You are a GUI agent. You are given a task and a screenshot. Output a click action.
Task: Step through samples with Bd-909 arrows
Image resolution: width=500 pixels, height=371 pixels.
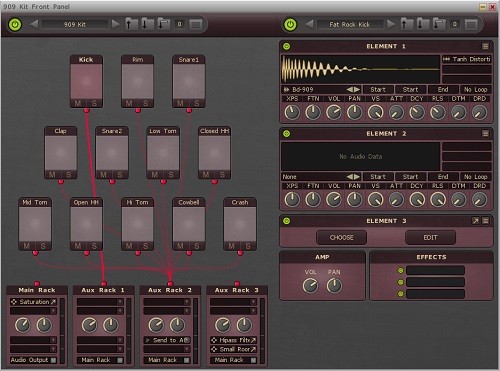point(353,89)
